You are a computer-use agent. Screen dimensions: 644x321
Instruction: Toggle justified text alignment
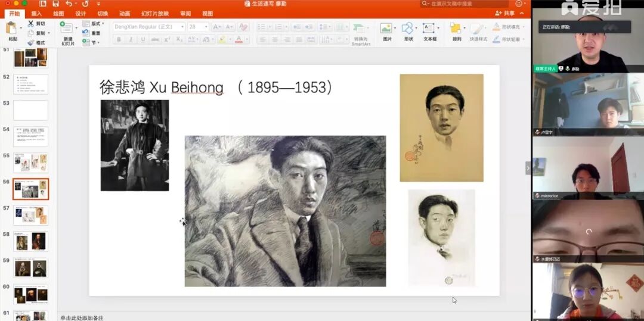[x=299, y=39]
